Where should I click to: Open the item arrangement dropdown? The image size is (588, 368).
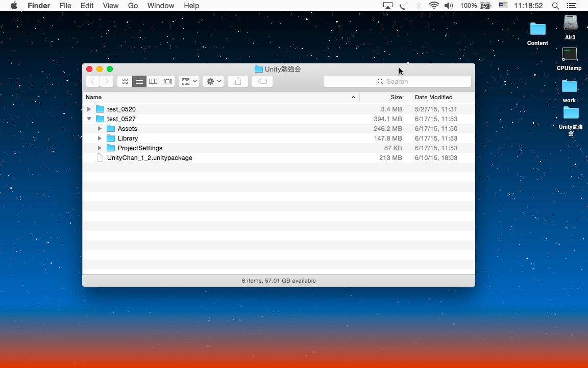[189, 81]
